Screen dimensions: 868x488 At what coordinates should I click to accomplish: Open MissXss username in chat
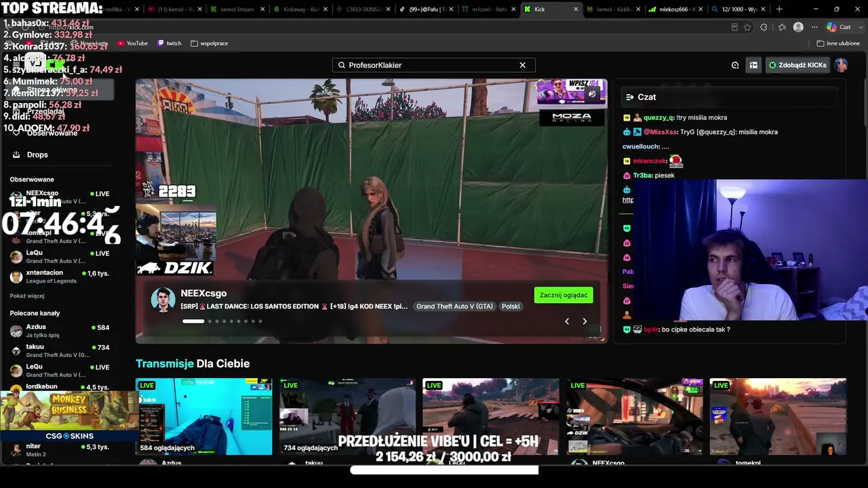[660, 132]
